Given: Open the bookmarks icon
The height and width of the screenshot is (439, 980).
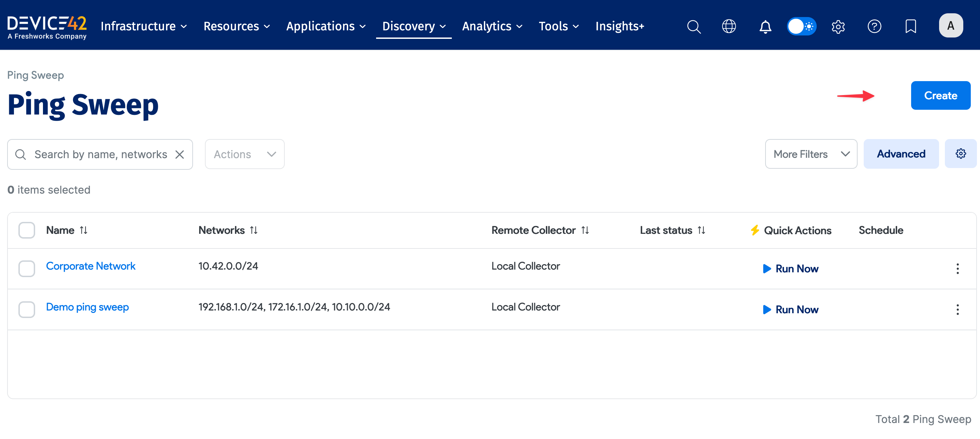Looking at the screenshot, I should point(910,27).
